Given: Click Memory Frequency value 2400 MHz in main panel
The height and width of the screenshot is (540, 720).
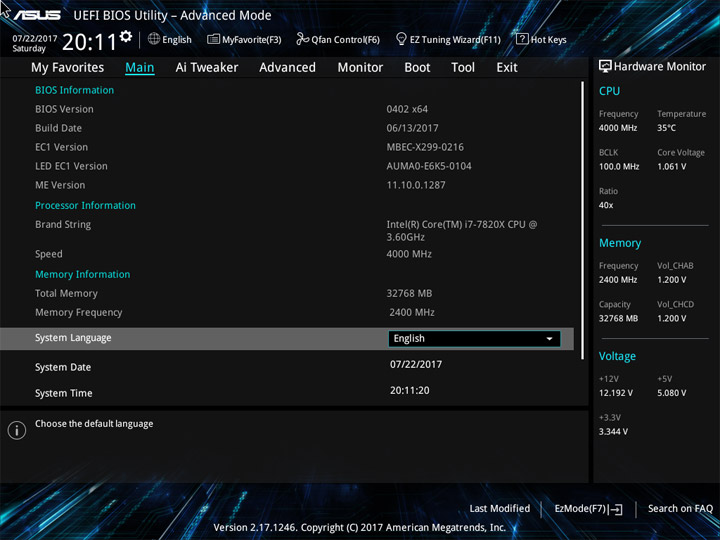Looking at the screenshot, I should (x=412, y=312).
